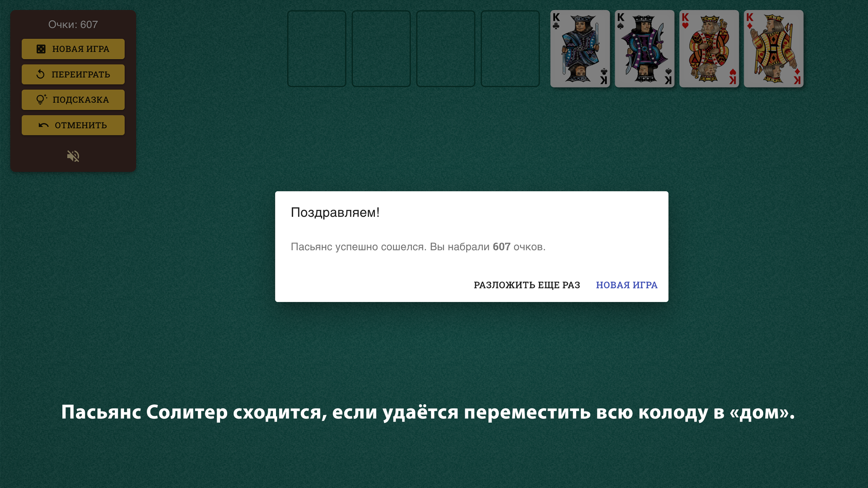Select the king of clubs card
The image size is (868, 488).
coord(579,49)
